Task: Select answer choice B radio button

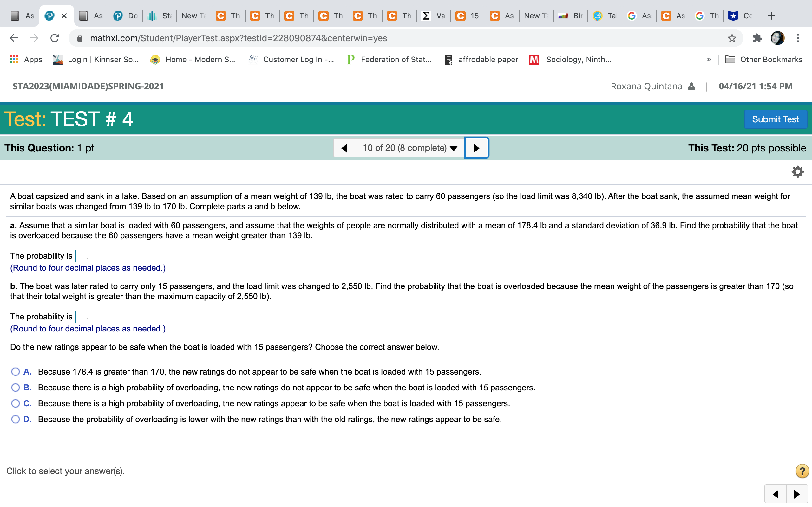Action: pyautogui.click(x=15, y=388)
